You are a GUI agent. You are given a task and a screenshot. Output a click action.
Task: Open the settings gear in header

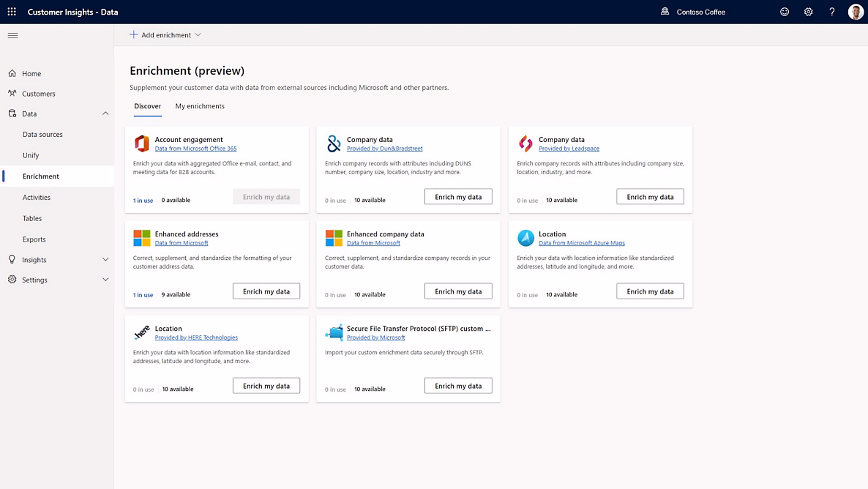pos(808,12)
